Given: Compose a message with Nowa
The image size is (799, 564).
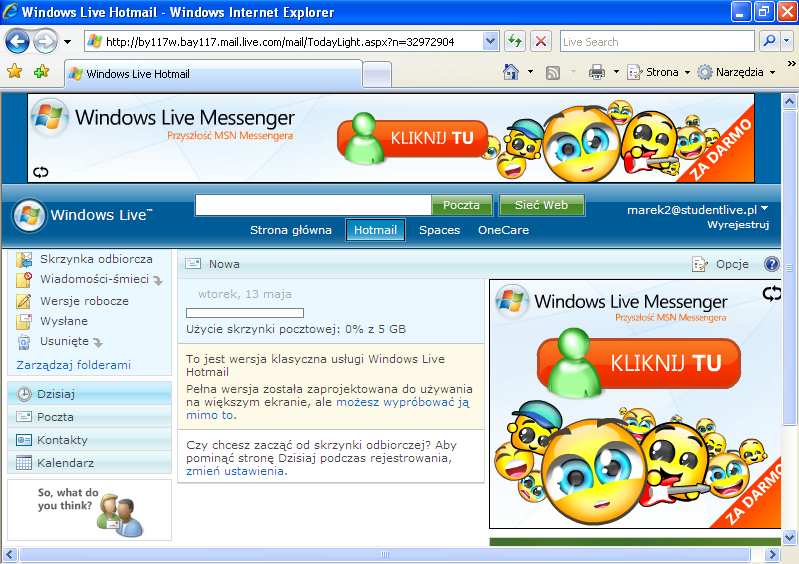Looking at the screenshot, I should coord(212,264).
